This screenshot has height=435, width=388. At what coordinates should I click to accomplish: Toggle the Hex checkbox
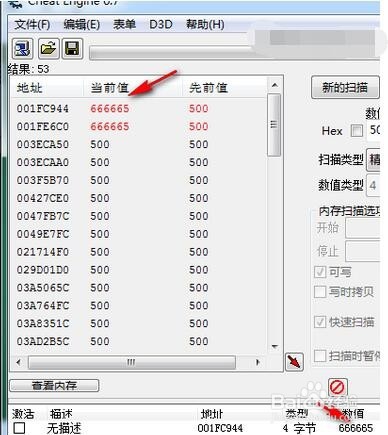pos(356,130)
